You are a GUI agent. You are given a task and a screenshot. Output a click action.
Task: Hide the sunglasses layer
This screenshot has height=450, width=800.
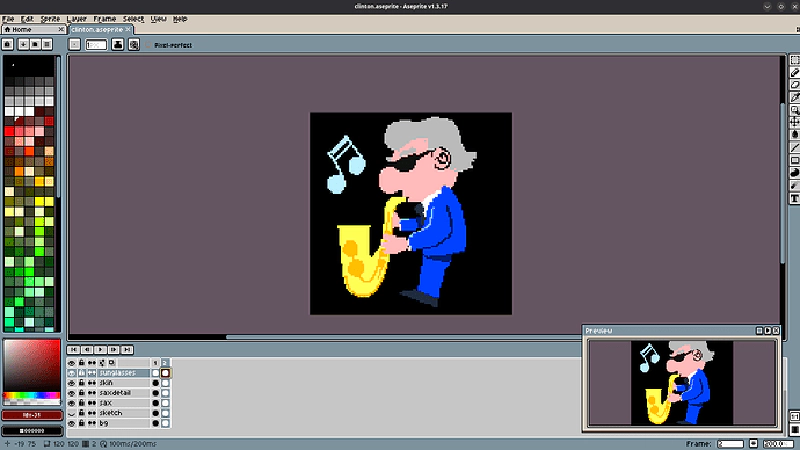tap(71, 373)
